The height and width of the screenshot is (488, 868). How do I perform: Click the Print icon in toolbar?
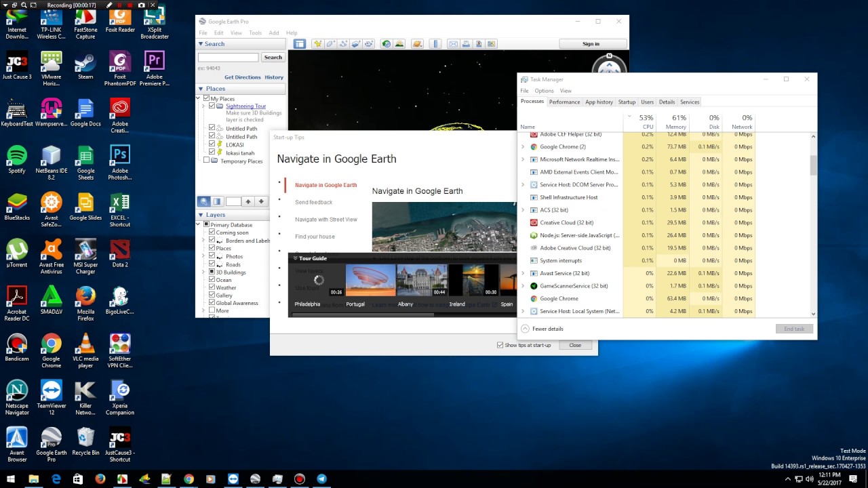pos(466,44)
